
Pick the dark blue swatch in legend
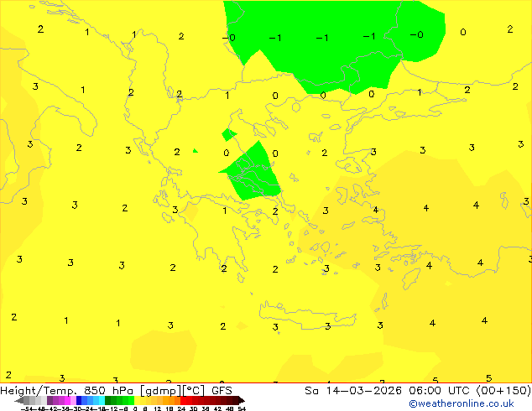(x=79, y=400)
